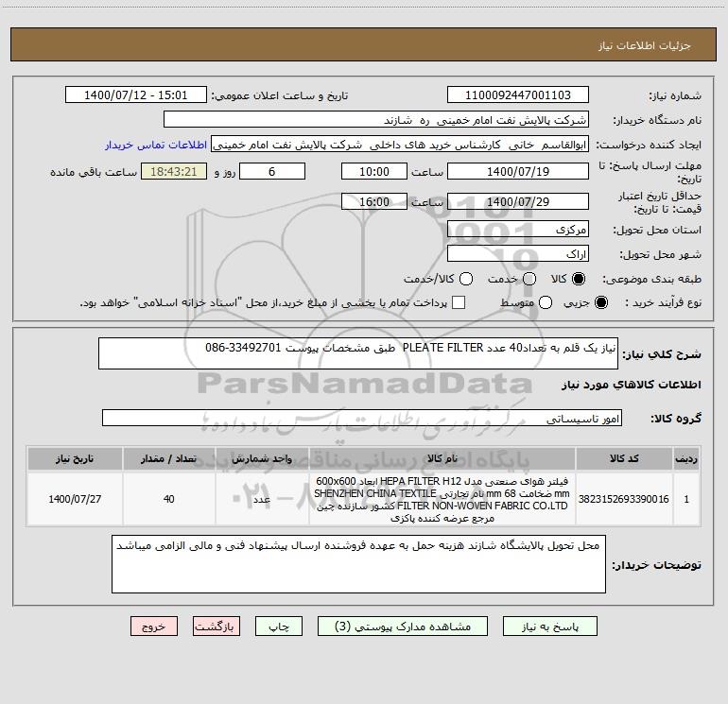Viewport: 728px width, 704px height.
Task: Open مشاهده مدارک پیوستی (3) attachments
Action: (403, 626)
